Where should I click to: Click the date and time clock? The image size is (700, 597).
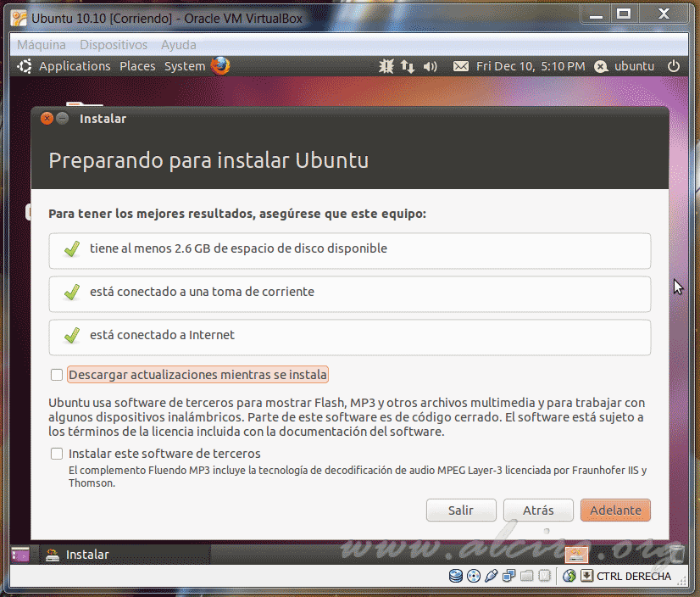point(531,67)
